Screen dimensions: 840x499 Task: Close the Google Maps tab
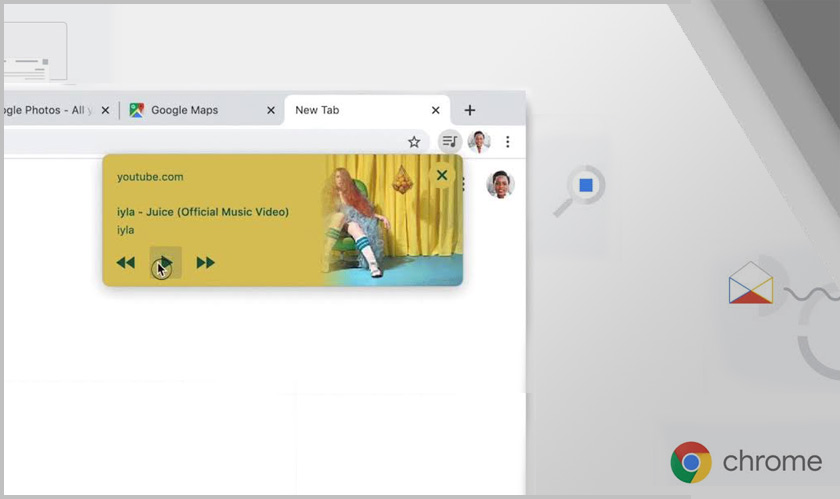(271, 110)
